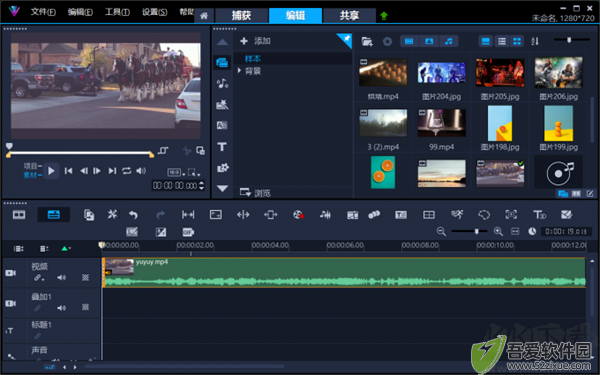The height and width of the screenshot is (375, 600).
Task: Click the 添加 add folder button
Action: pos(256,41)
